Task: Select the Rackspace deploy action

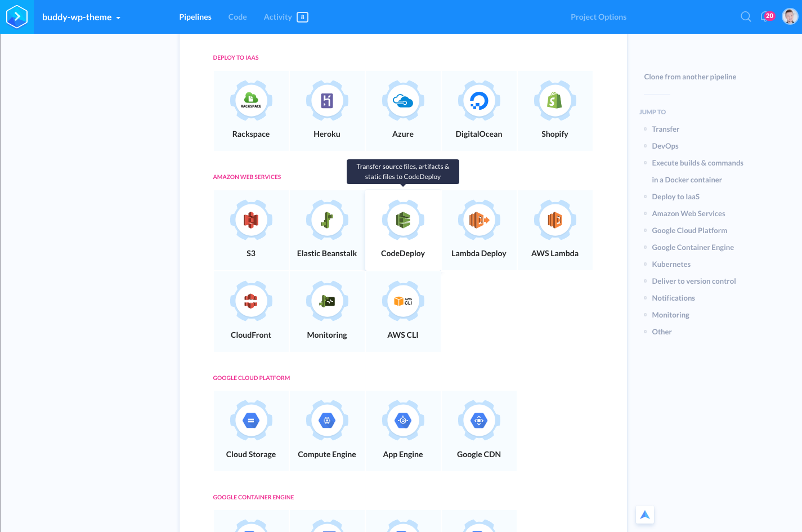Action: pyautogui.click(x=251, y=111)
